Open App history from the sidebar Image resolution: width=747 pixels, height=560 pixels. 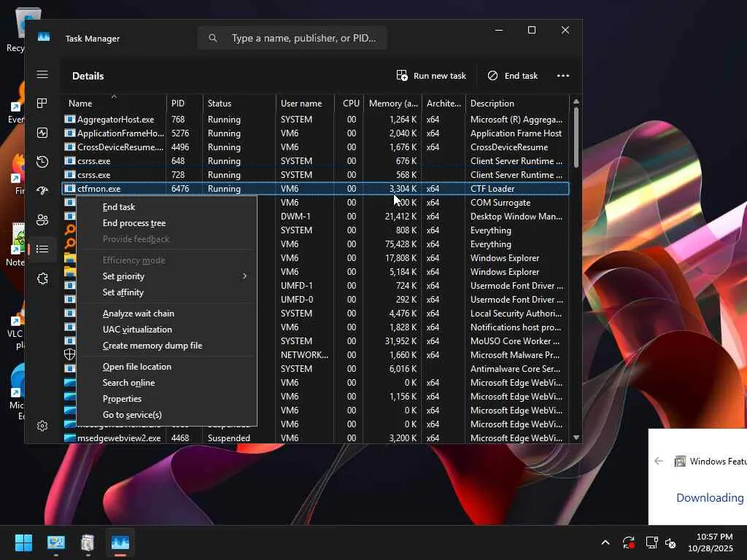click(x=42, y=162)
